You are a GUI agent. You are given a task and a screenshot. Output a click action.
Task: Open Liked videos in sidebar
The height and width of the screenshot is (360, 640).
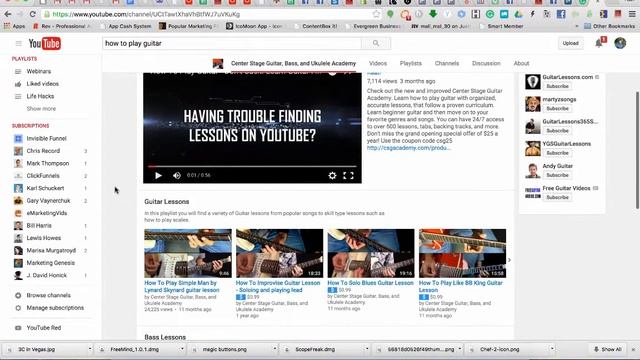[x=42, y=84]
